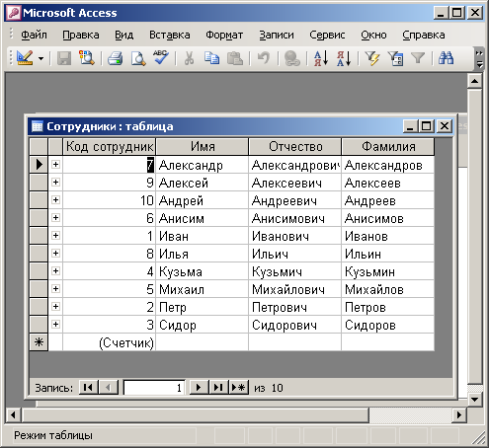Sort descending with the Я-А icon
The width and height of the screenshot is (489, 448).
click(344, 58)
